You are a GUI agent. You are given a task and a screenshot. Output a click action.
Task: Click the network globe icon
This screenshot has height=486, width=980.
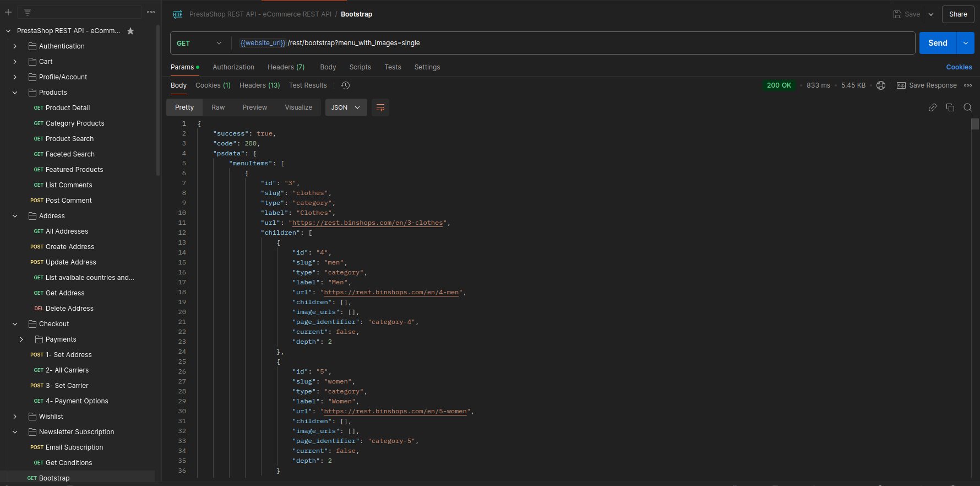[x=881, y=85]
